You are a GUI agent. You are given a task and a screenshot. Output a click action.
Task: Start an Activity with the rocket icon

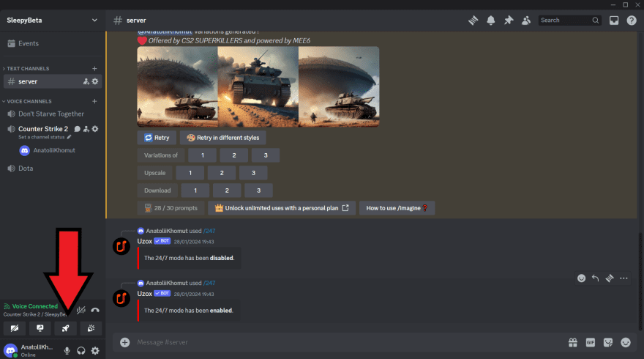(65, 328)
